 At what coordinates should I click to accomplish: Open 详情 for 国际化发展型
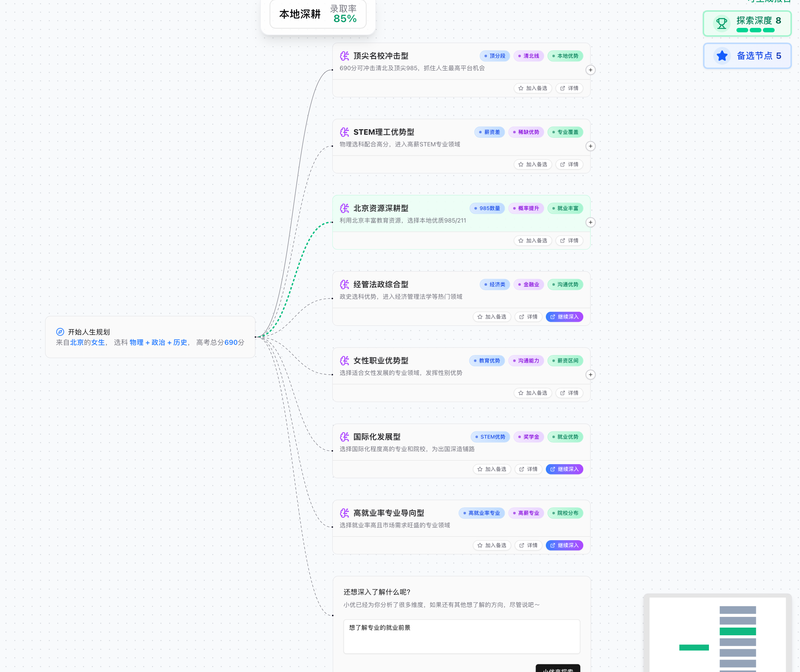pyautogui.click(x=529, y=469)
